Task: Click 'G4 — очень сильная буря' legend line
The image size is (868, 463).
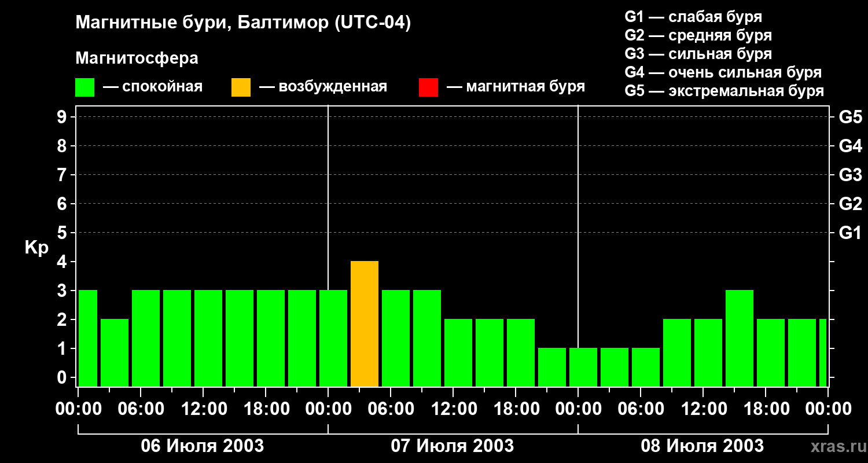Action: coord(723,72)
